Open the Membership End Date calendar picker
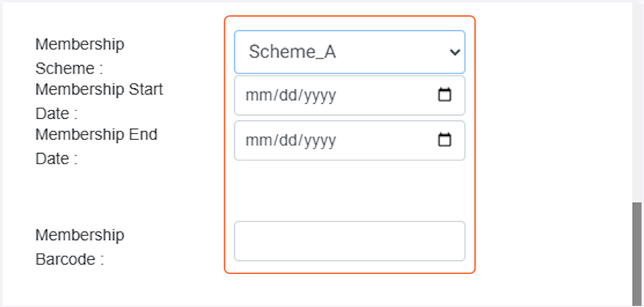Image resolution: width=644 pixels, height=307 pixels. tap(445, 140)
